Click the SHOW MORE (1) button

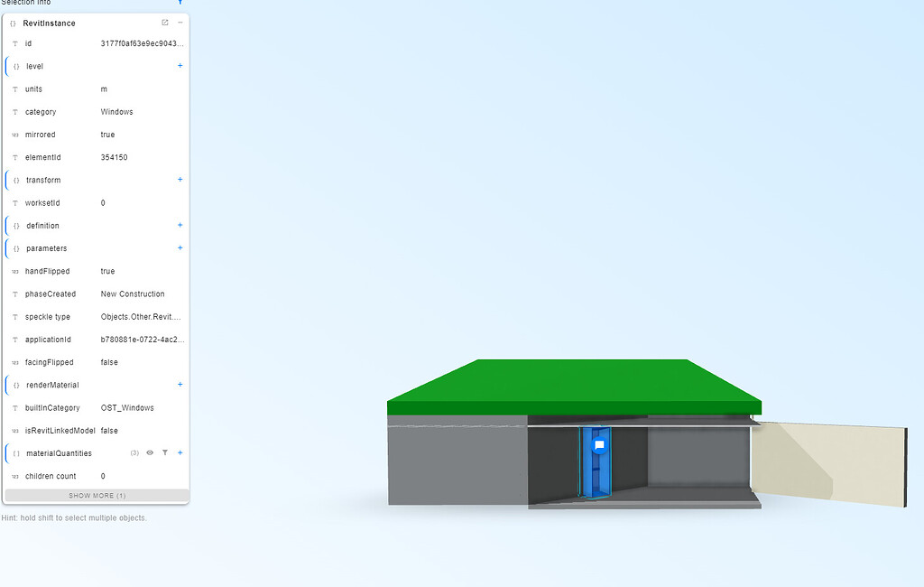click(x=97, y=496)
